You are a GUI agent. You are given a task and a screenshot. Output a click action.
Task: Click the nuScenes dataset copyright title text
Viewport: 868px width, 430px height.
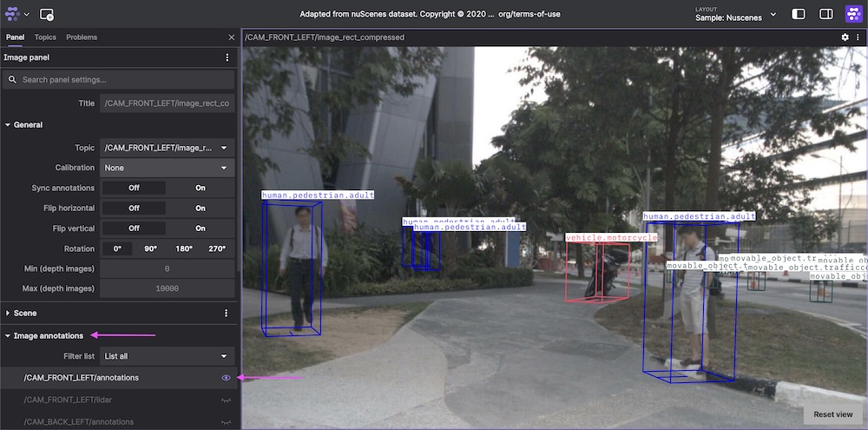tap(431, 14)
